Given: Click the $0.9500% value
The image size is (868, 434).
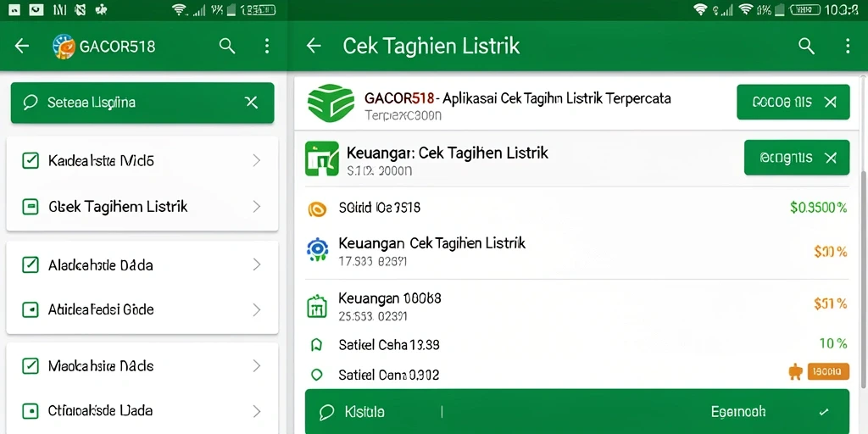Looking at the screenshot, I should [x=818, y=208].
